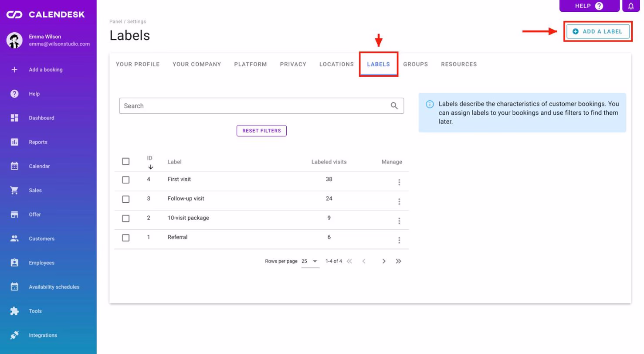Open the Platform tab
This screenshot has width=644, height=354.
[251, 64]
